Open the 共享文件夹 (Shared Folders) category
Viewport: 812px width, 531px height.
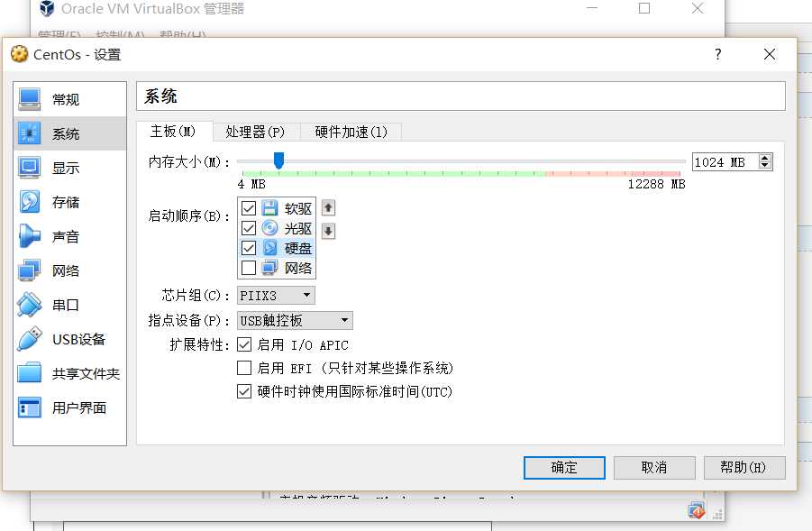[69, 373]
